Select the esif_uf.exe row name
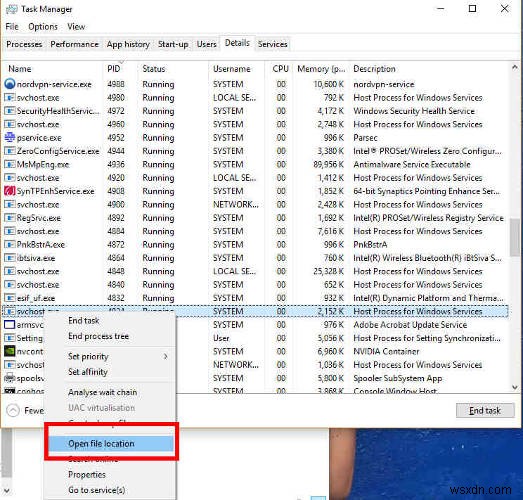523x500 pixels. [x=36, y=298]
